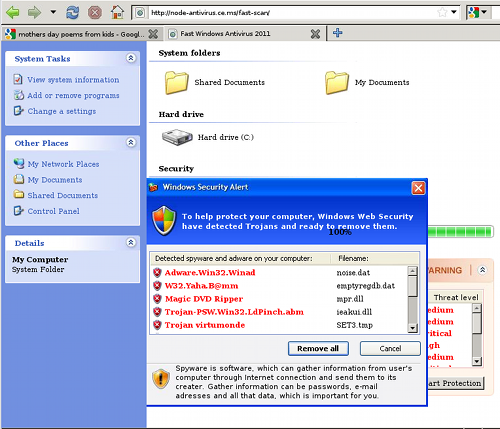Select the Magic DVD Ripper entry
Image resolution: width=500 pixels, height=429 pixels.
(x=204, y=299)
